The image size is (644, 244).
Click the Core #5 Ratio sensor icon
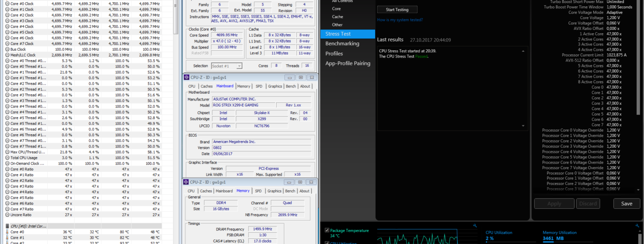(x=7, y=198)
